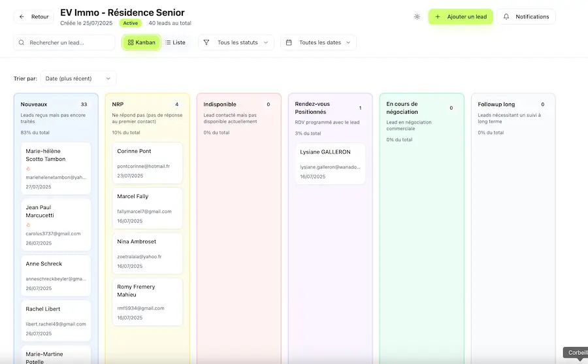Switch to the Liste view
The width and height of the screenshot is (588, 364).
[175, 42]
